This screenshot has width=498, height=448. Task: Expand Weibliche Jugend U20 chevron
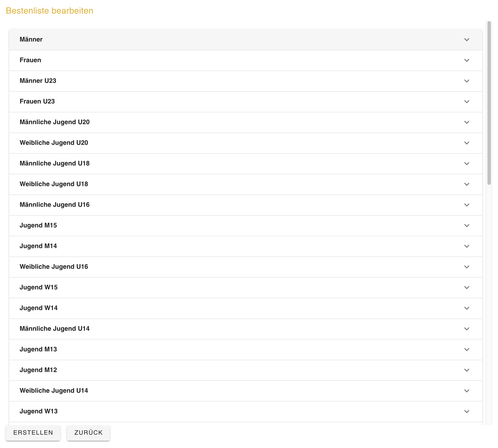tap(467, 143)
